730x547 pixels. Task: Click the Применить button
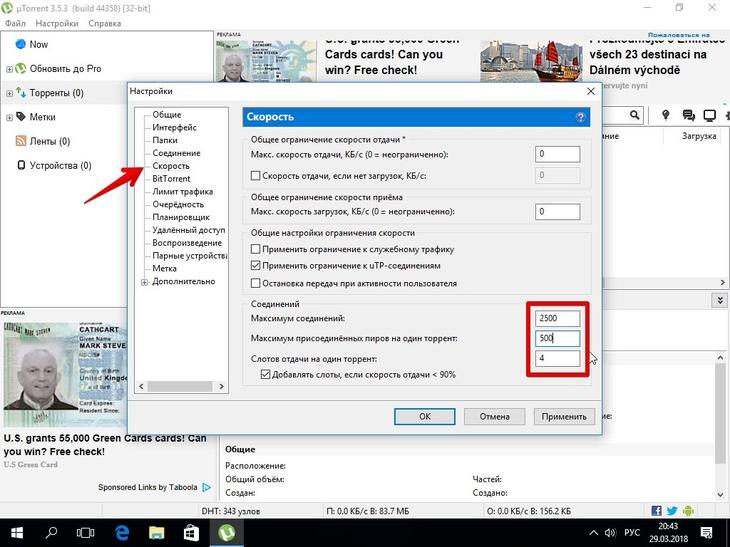tap(564, 416)
